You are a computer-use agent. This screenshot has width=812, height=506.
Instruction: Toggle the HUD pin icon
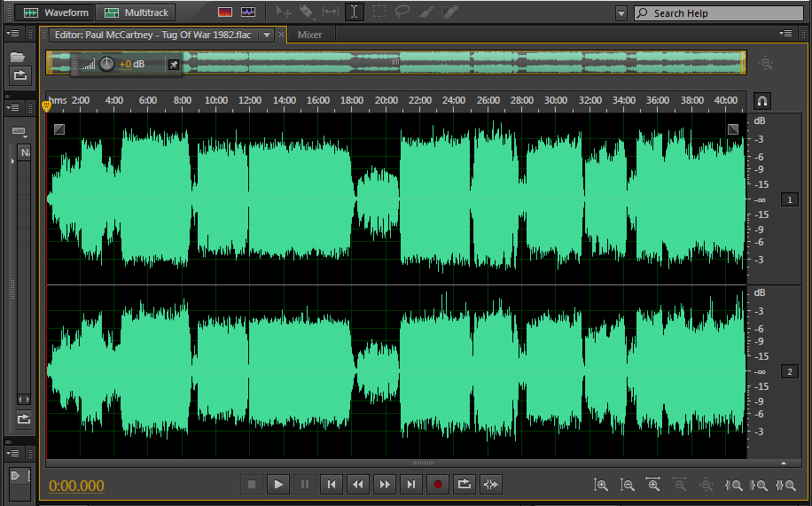[174, 65]
